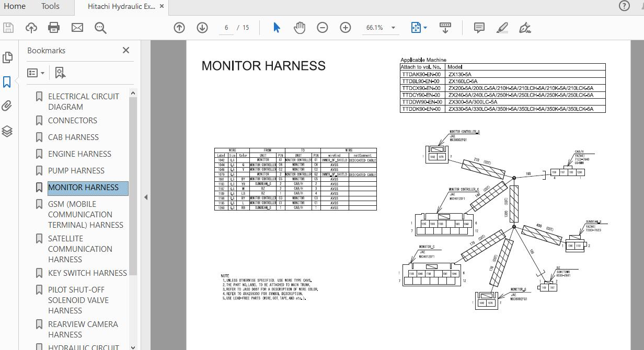Open PILOT SHUT-OFF SOLENOID VALVE HARNESS bookmark
The width and height of the screenshot is (644, 350).
coord(78,300)
